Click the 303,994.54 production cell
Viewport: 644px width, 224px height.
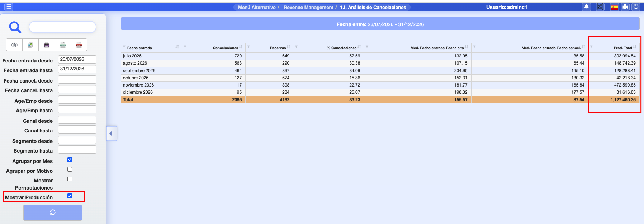625,56
